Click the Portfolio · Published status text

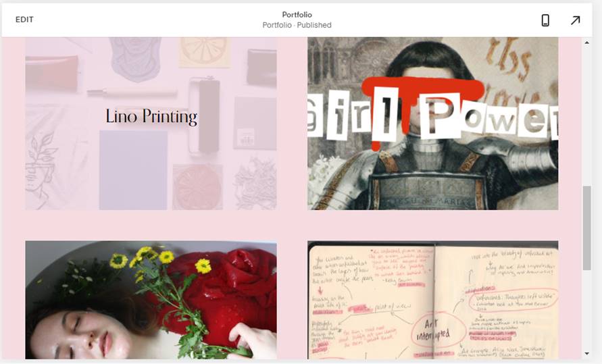coord(297,25)
